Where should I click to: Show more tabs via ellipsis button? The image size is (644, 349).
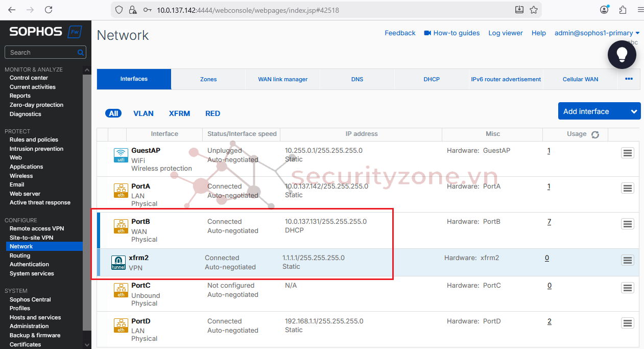pyautogui.click(x=629, y=79)
